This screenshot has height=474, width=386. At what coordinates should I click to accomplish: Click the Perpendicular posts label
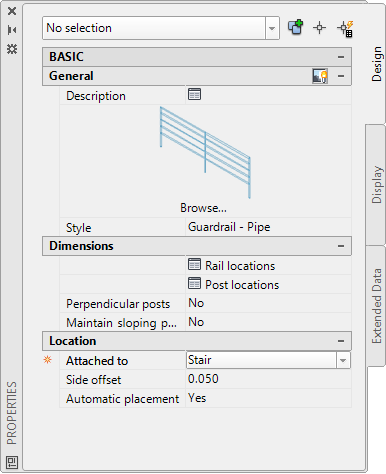[x=118, y=304]
